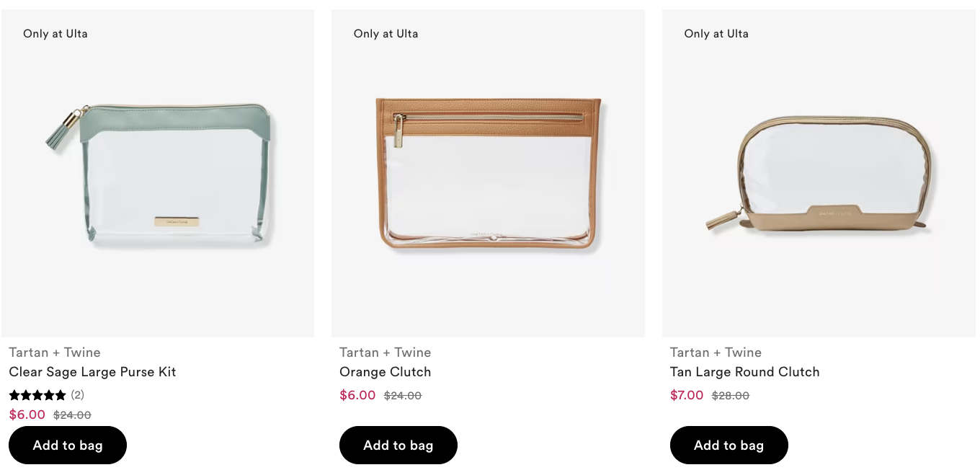Click the Only at Ulta badge on Orange Clutch

(386, 34)
